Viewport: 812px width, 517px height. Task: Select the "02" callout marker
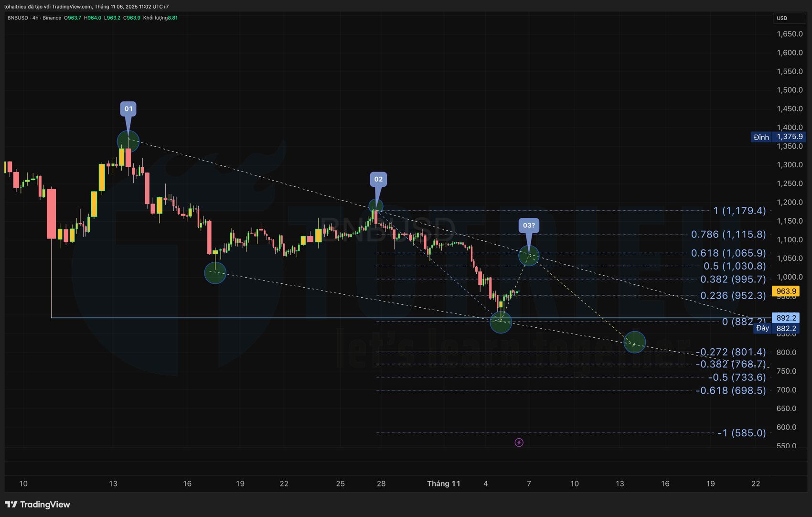click(x=378, y=179)
